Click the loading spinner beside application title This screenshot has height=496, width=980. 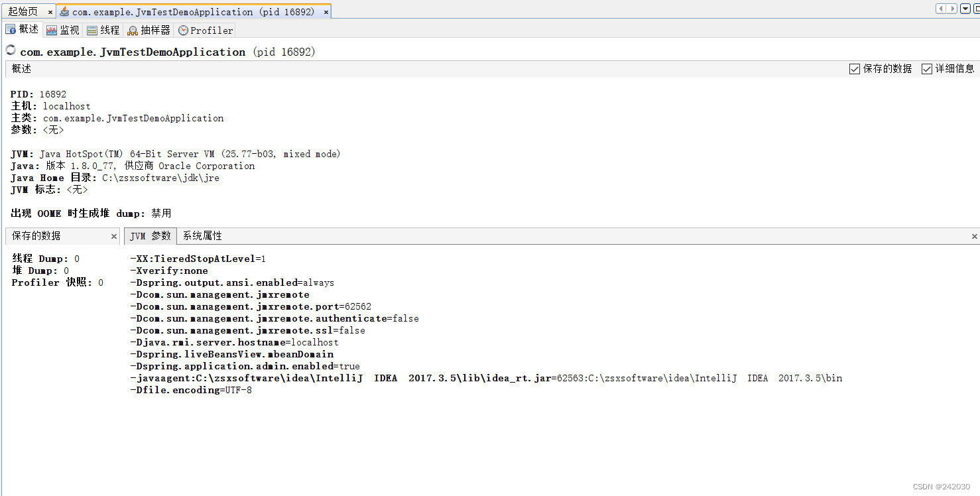(11, 50)
